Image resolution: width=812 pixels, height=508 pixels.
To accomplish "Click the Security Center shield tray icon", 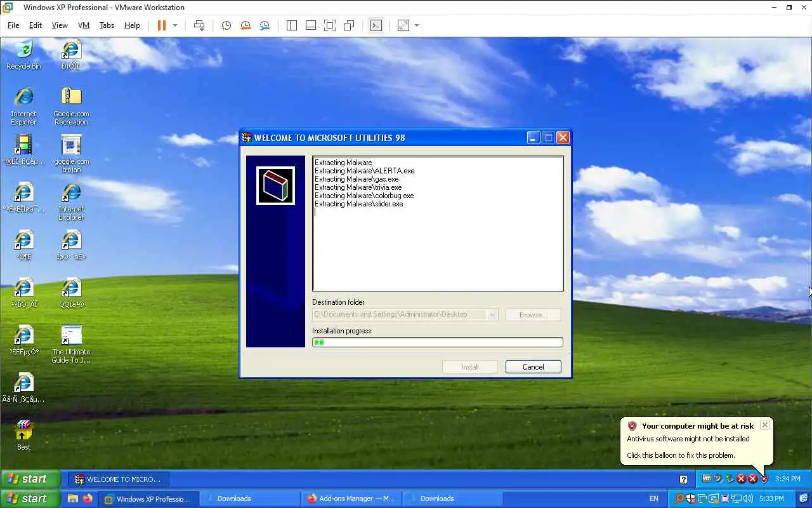I will (x=764, y=479).
